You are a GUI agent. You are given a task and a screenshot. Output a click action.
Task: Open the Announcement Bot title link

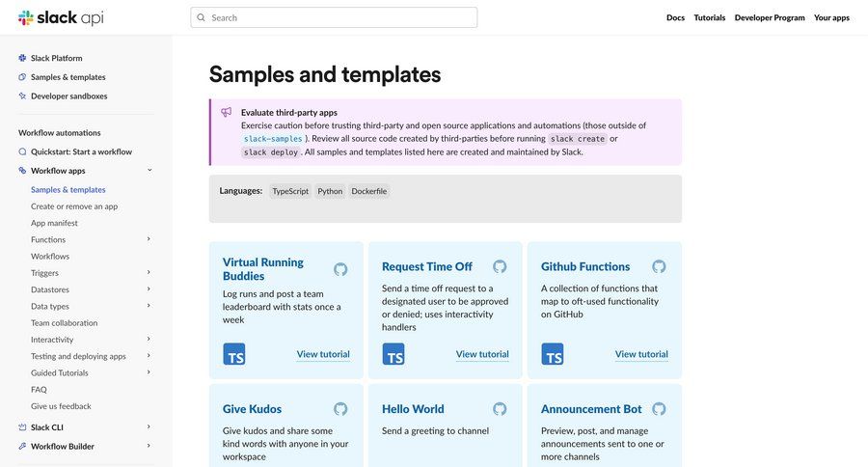591,409
